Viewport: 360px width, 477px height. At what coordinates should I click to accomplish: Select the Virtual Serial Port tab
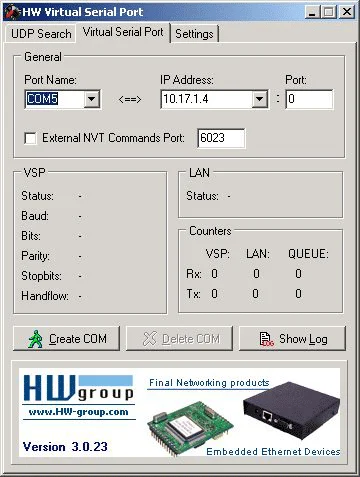click(123, 32)
